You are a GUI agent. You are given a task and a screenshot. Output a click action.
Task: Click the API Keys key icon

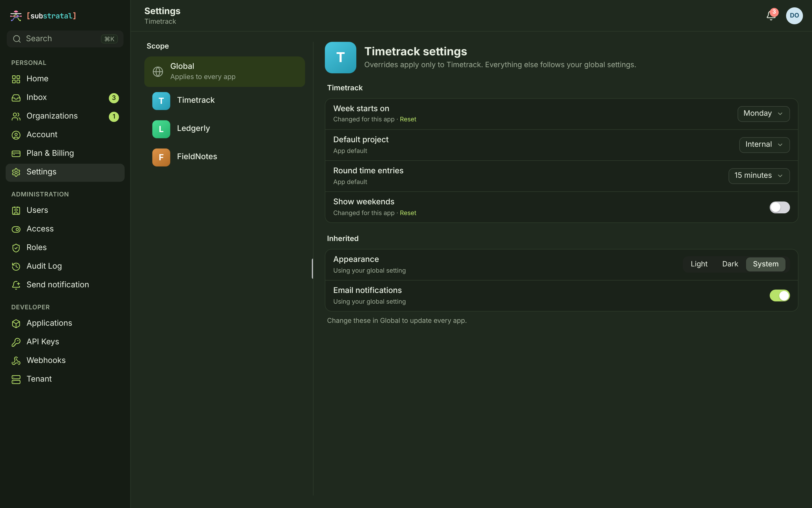[x=16, y=342]
